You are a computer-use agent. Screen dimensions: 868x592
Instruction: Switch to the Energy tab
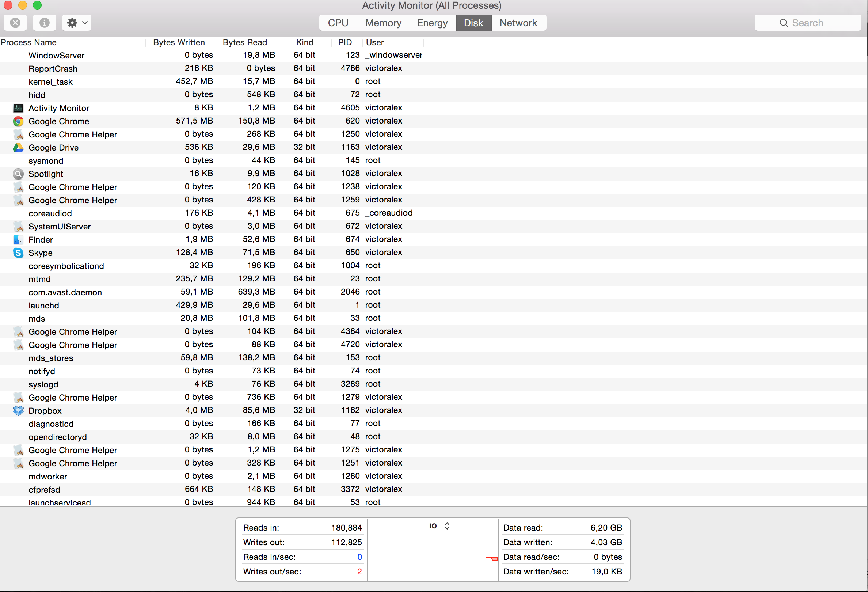433,23
